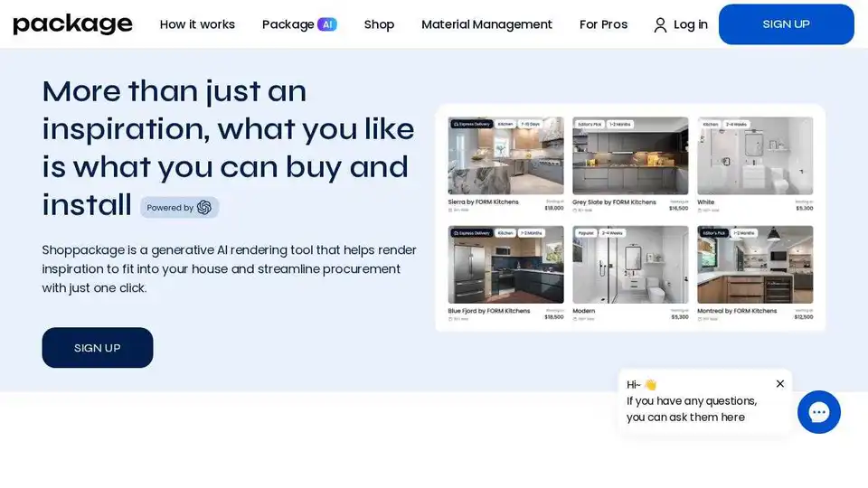Click the Sierra by FORM Kitchens title
The width and height of the screenshot is (868, 488).
[483, 202]
